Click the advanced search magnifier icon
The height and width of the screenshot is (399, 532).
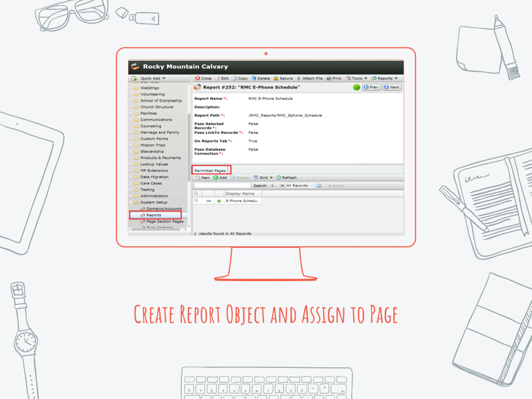319,185
